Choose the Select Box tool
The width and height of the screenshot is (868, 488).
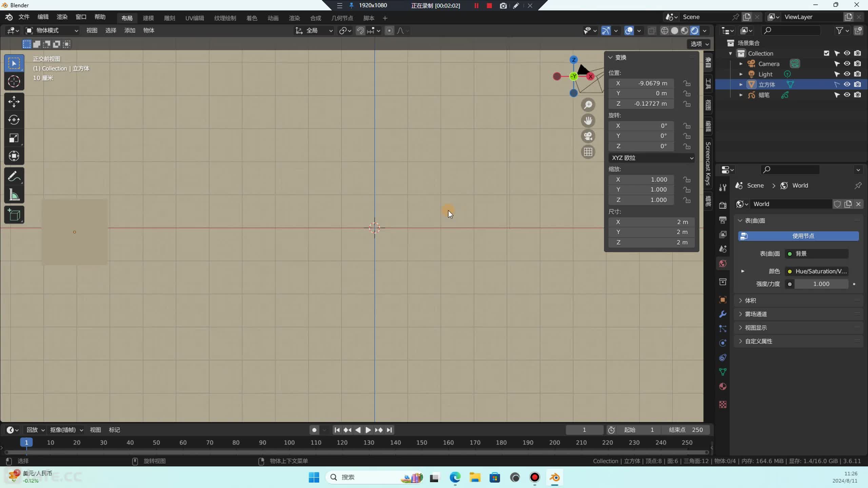14,63
